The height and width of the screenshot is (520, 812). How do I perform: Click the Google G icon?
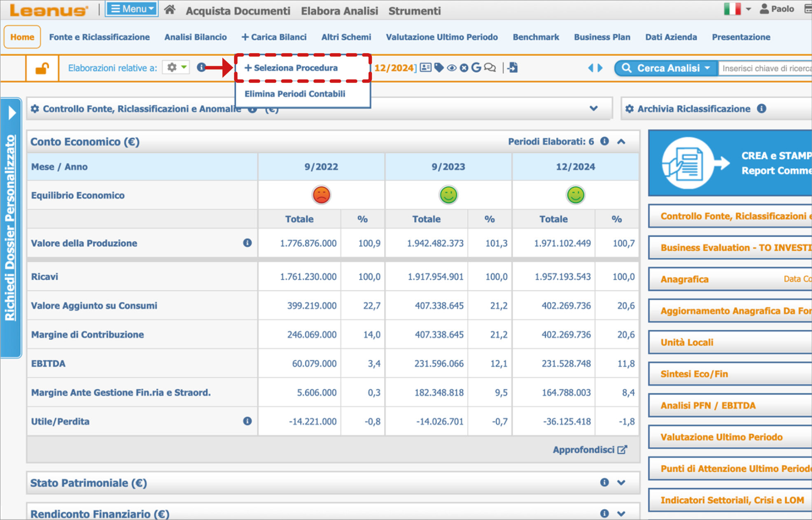[476, 68]
